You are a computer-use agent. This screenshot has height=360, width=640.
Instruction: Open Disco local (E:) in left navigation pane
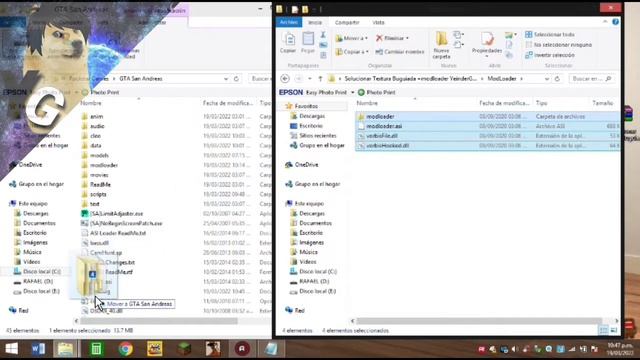[x=41, y=291]
